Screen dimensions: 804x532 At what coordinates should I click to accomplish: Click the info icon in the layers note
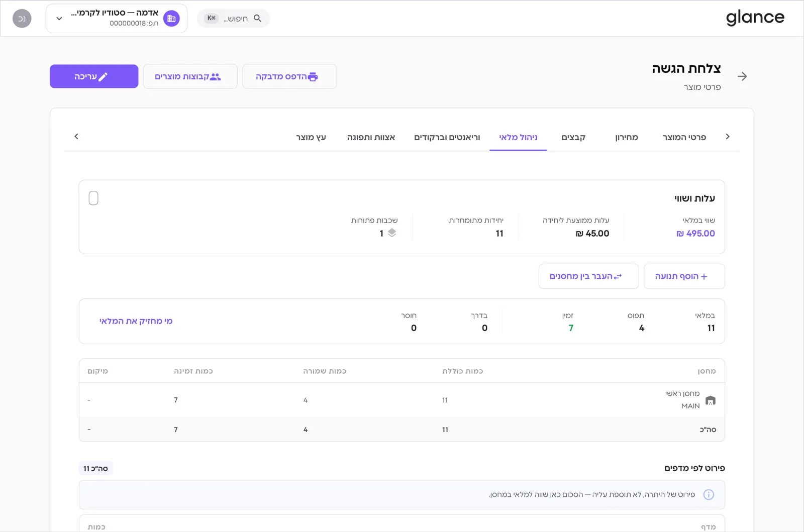coord(709,495)
